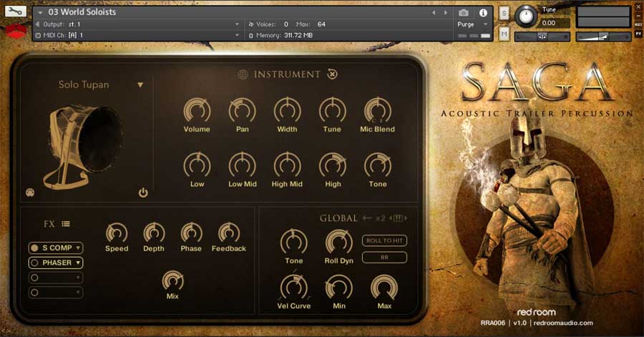Click the redroomaudio.com link text

[563, 323]
